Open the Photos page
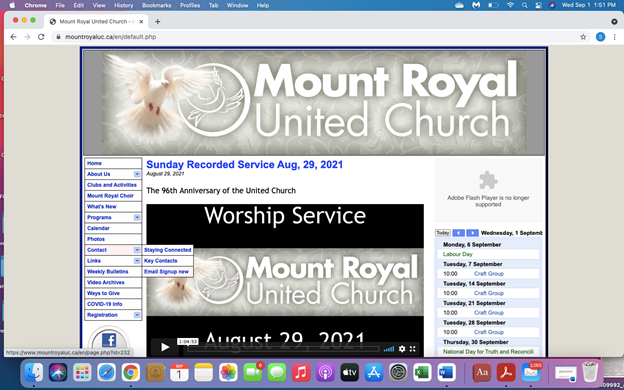Viewport: 624px width, 390px height. (113, 239)
